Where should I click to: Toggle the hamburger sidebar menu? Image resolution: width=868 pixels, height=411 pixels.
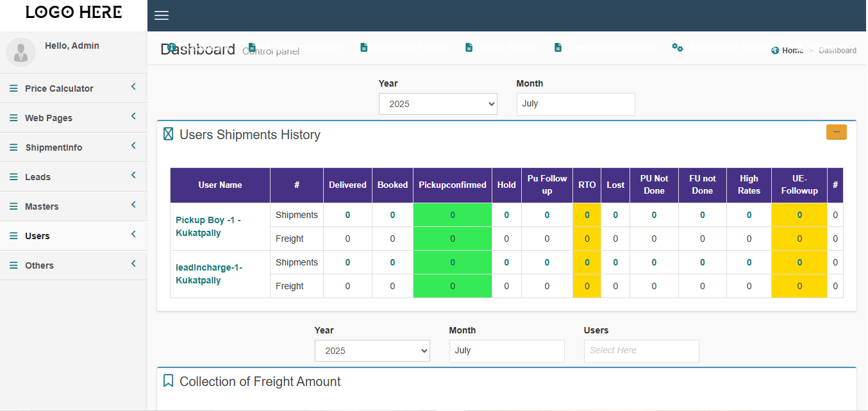(x=162, y=15)
